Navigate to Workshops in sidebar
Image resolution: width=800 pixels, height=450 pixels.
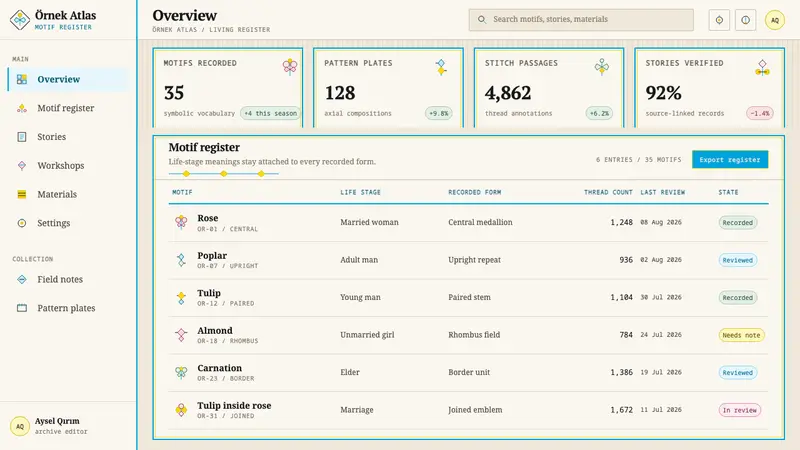[68, 165]
